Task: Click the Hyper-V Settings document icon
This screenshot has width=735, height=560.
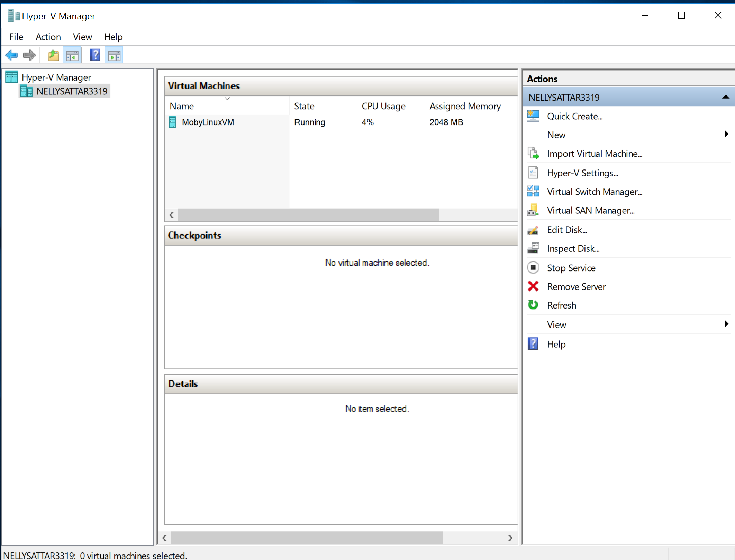Action: pyautogui.click(x=533, y=172)
